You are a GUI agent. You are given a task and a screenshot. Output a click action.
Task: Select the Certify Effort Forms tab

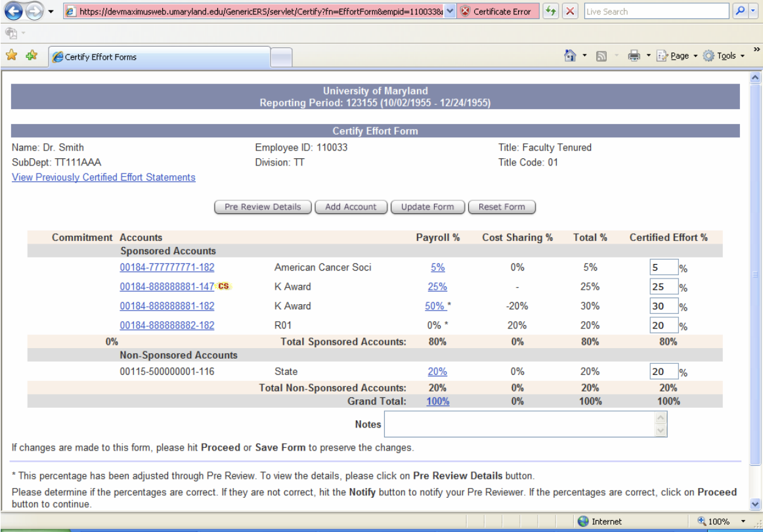tap(158, 57)
